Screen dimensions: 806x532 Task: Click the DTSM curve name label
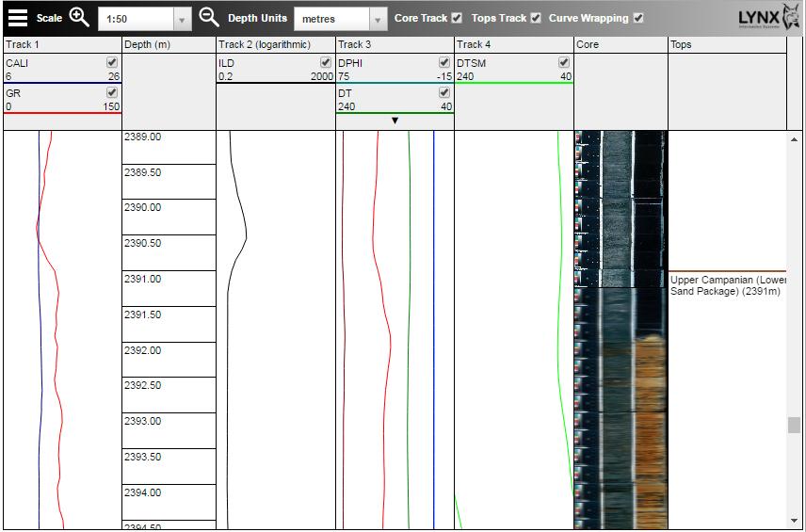tap(471, 64)
